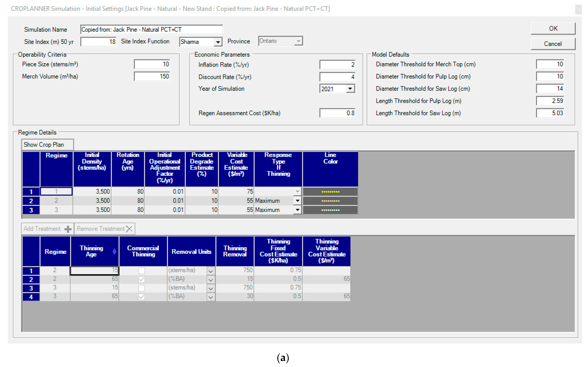This screenshot has width=588, height=367.
Task: Click the Add Treatment plus icon
Action: (x=68, y=229)
